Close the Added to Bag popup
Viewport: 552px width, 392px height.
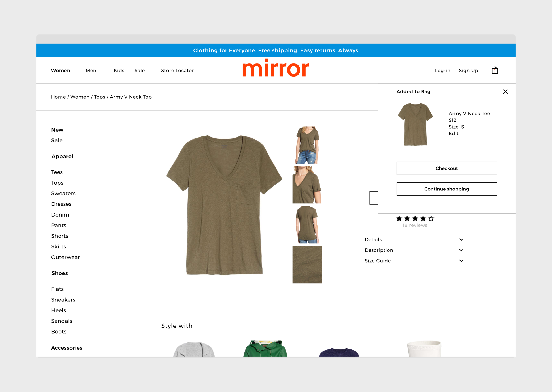click(x=505, y=92)
